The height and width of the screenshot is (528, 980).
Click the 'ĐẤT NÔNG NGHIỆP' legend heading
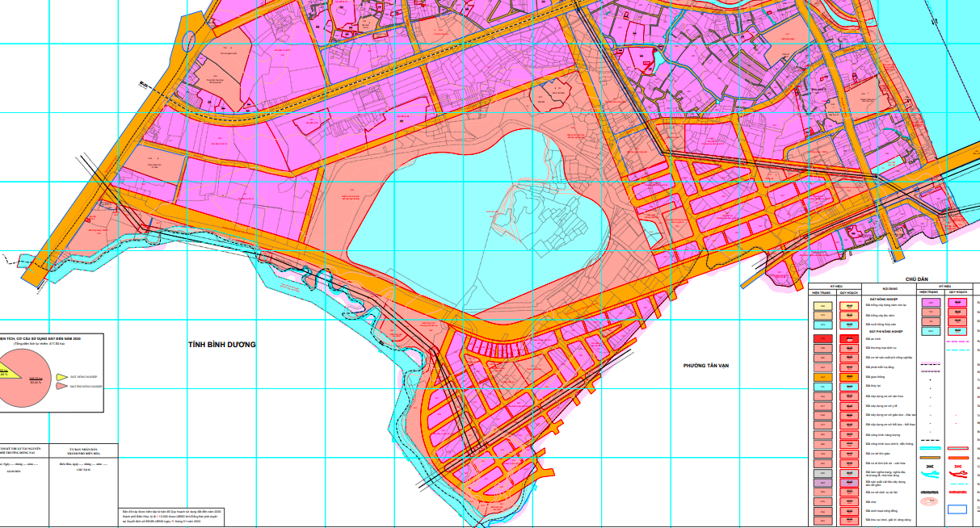tap(884, 300)
